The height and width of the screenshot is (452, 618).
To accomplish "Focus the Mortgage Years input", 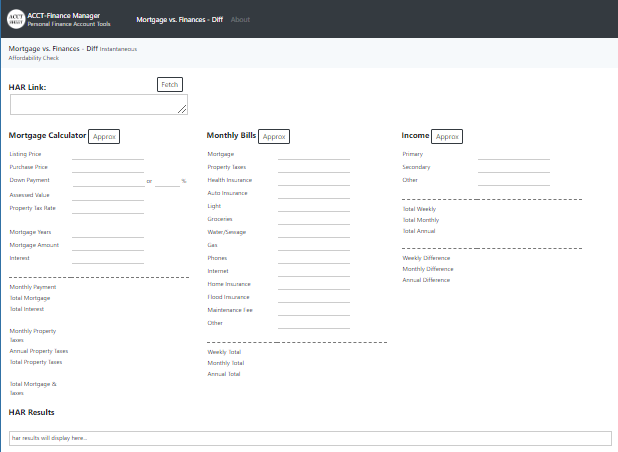I will tap(108, 231).
